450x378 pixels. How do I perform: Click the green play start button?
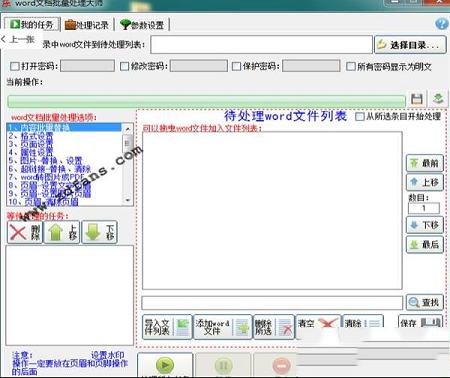pyautogui.click(x=165, y=365)
